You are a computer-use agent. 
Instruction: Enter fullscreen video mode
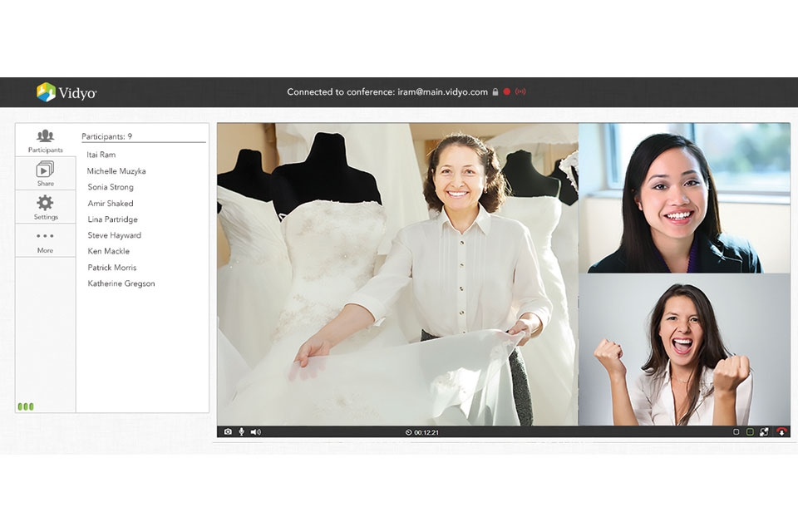(764, 431)
